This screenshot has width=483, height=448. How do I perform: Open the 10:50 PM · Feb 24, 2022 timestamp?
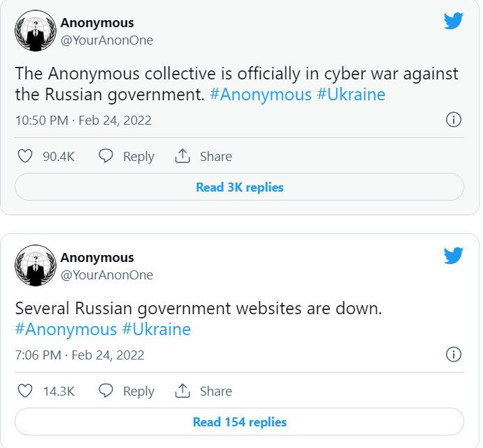point(83,120)
